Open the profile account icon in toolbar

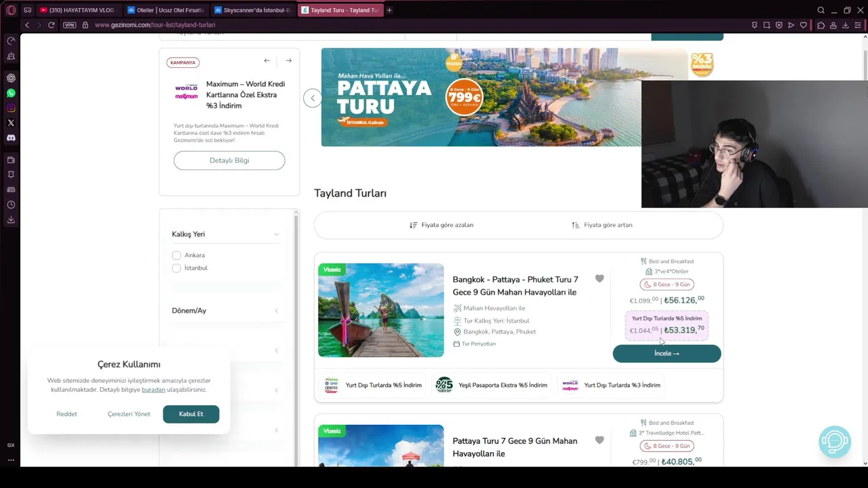pyautogui.click(x=833, y=25)
